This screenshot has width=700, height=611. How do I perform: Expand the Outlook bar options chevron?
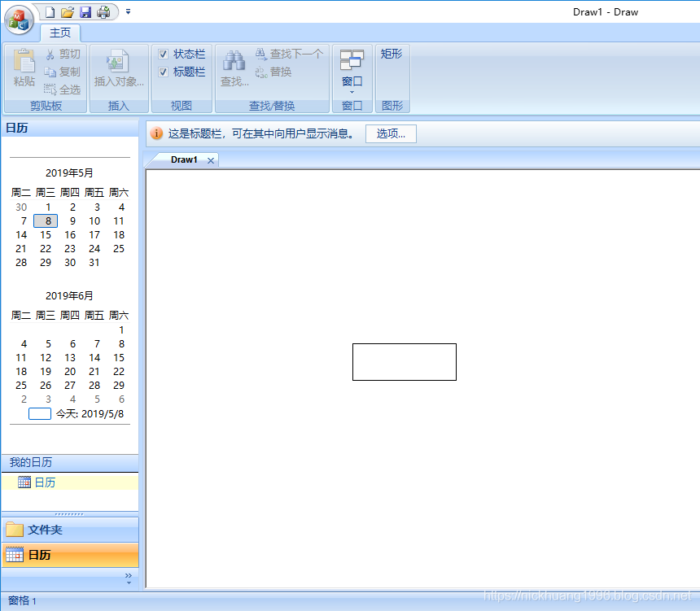(129, 578)
